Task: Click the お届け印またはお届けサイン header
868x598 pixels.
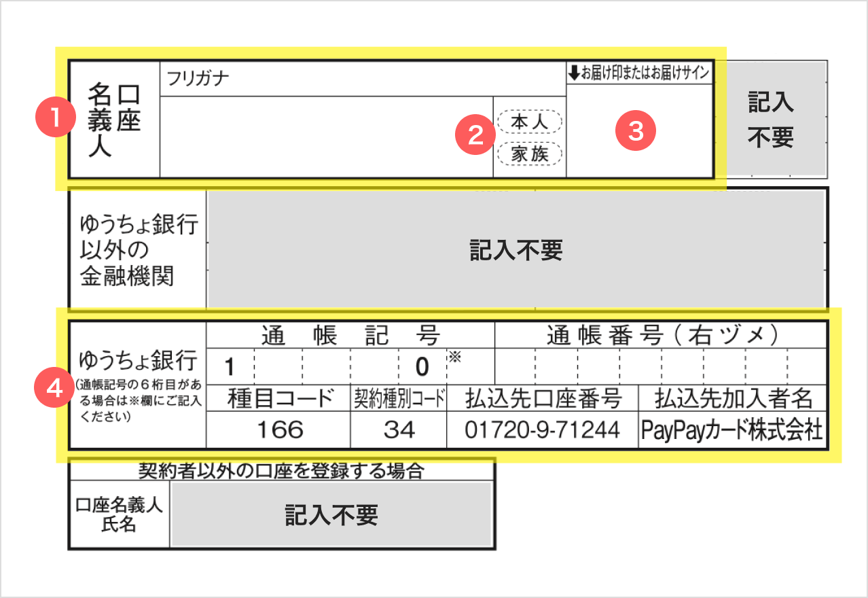Action: (x=639, y=73)
